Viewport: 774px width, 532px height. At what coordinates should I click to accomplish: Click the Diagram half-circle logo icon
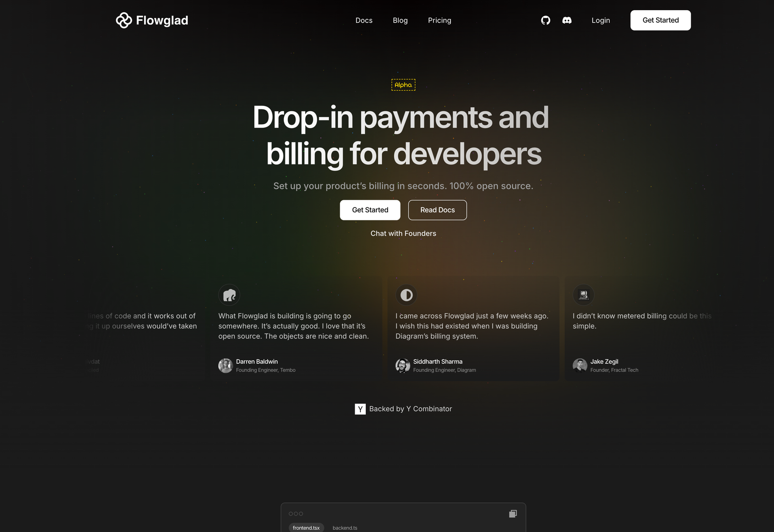click(x=406, y=295)
